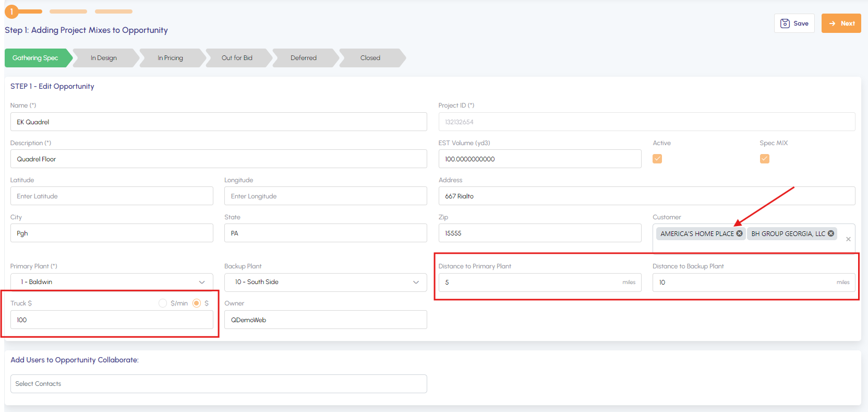The height and width of the screenshot is (412, 868).
Task: Remove BH GROUP GEORGIA, LLC customer tag
Action: [x=831, y=233]
